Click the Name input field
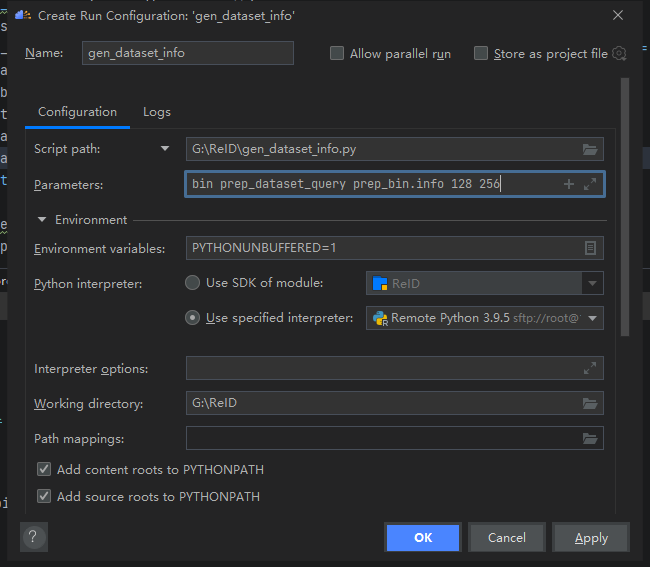The width and height of the screenshot is (650, 567). tap(188, 53)
